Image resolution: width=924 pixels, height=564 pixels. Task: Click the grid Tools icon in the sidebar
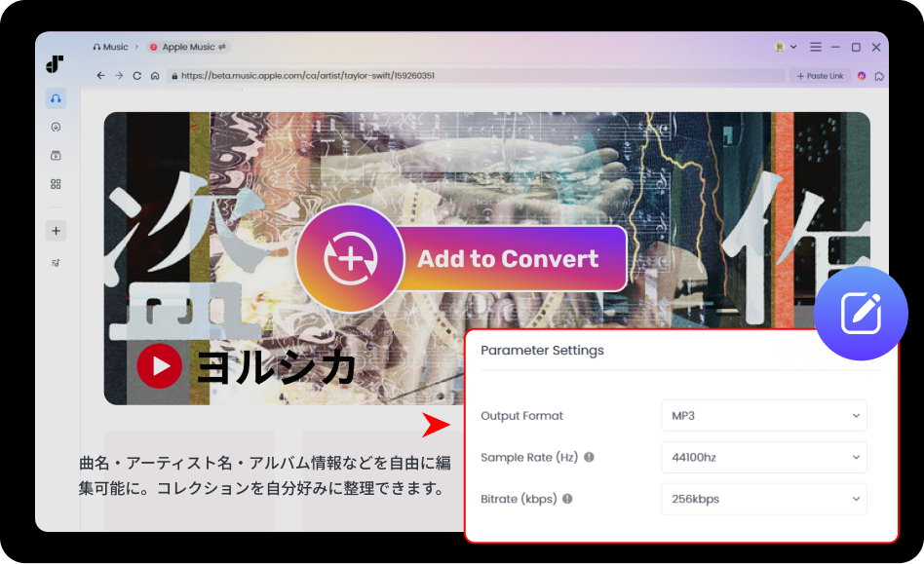56,183
